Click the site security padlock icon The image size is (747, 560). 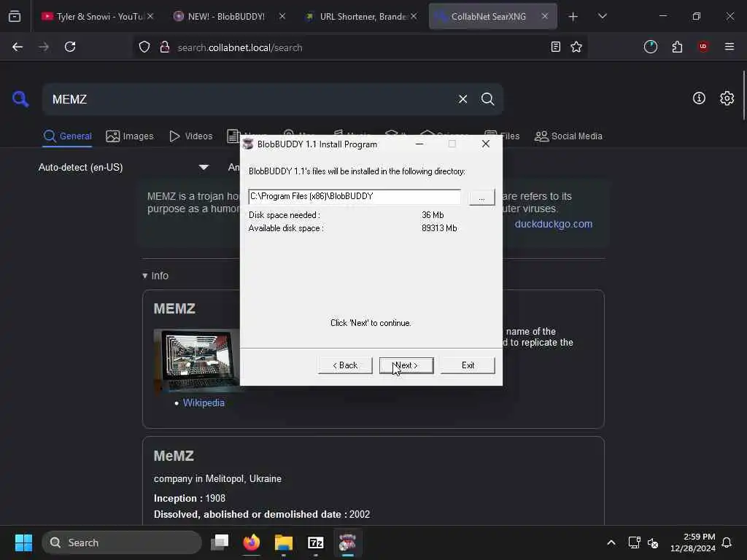tap(165, 47)
